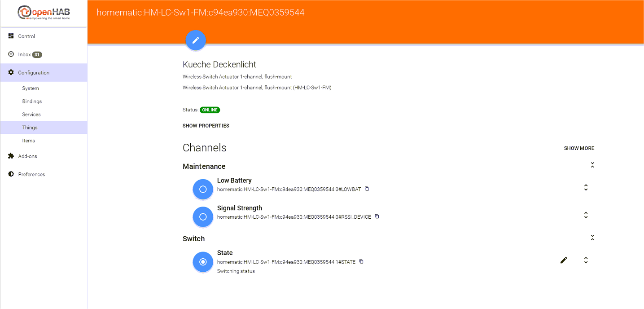
Task: Click the Configuration gear icon
Action: click(x=11, y=72)
